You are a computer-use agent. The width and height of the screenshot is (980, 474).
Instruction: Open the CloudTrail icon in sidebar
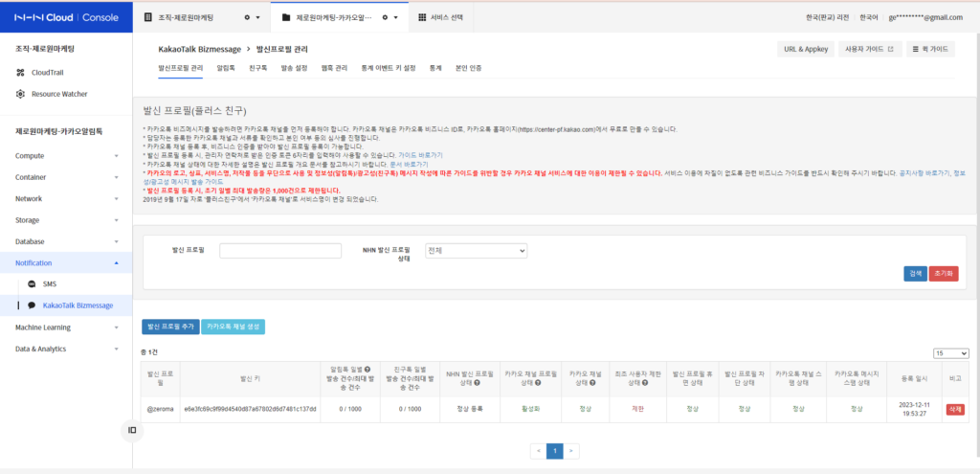point(20,73)
